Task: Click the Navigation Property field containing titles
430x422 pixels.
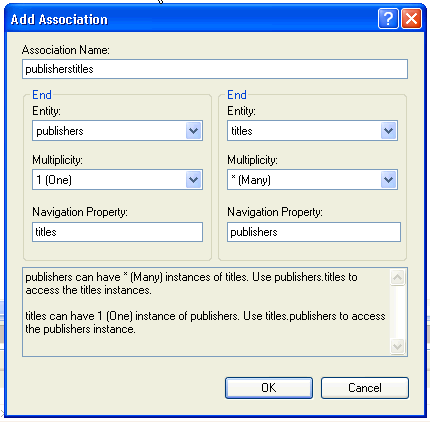Action: [x=117, y=232]
